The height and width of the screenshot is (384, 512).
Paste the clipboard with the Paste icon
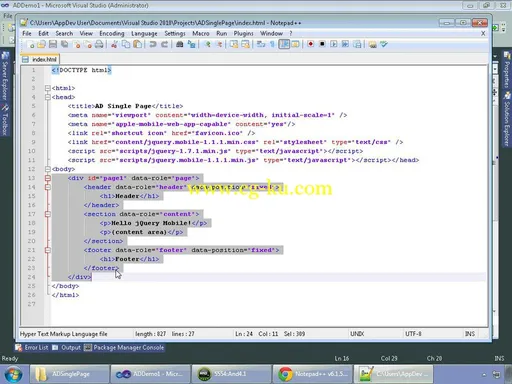(137, 44)
